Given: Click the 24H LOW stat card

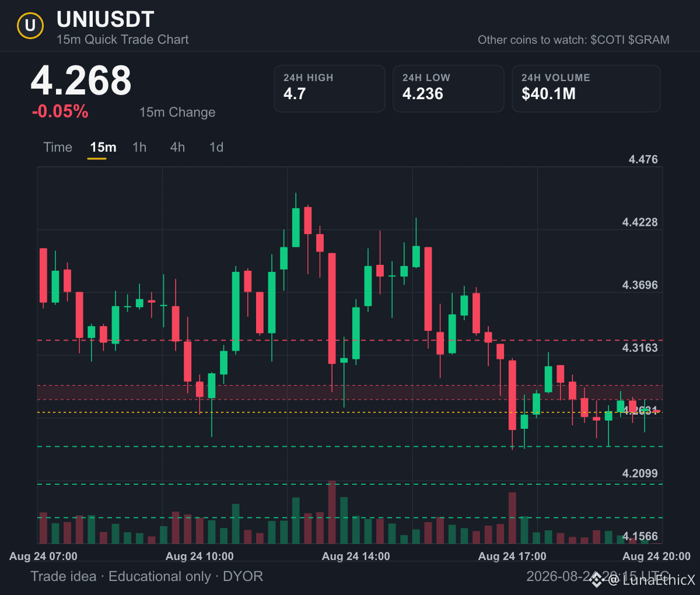Looking at the screenshot, I should (x=449, y=89).
